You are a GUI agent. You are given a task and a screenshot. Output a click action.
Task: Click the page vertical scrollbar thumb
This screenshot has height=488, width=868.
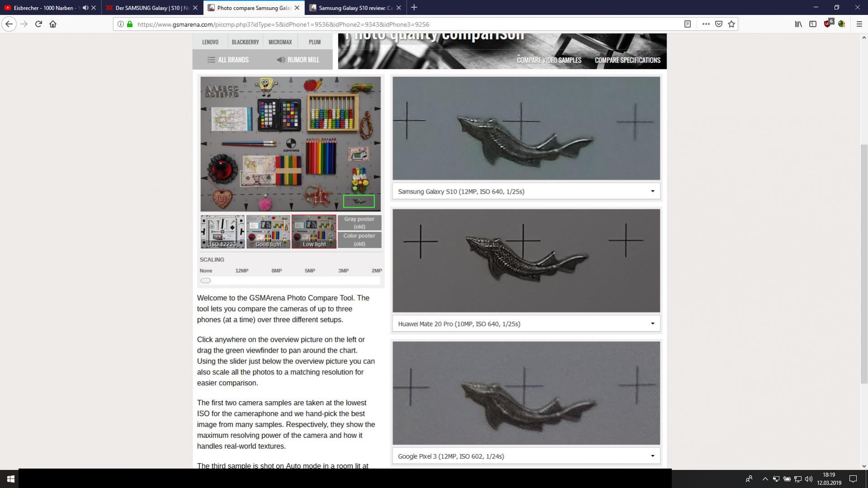[864, 264]
